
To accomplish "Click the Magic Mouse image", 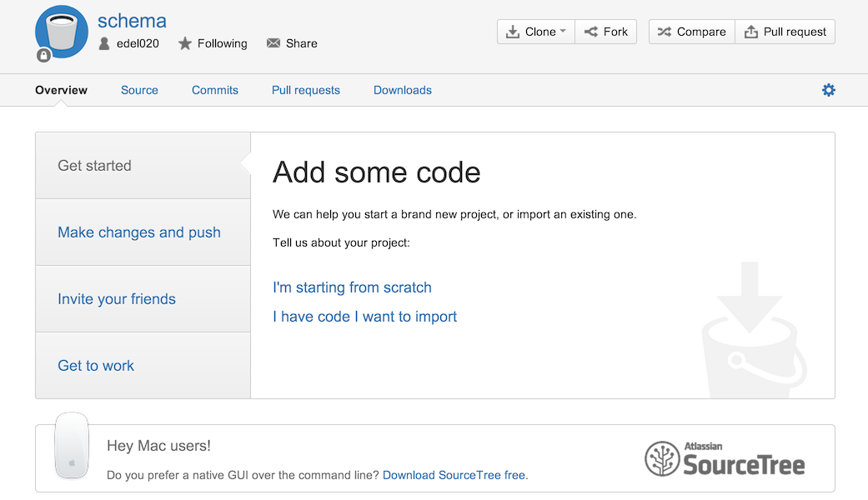I will (x=72, y=446).
